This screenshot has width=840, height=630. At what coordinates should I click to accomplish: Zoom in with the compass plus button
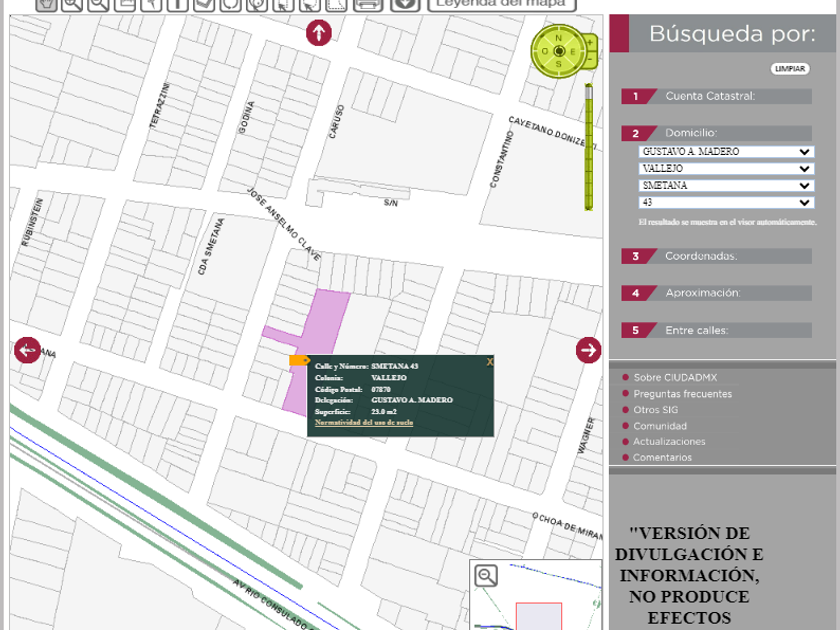[590, 43]
